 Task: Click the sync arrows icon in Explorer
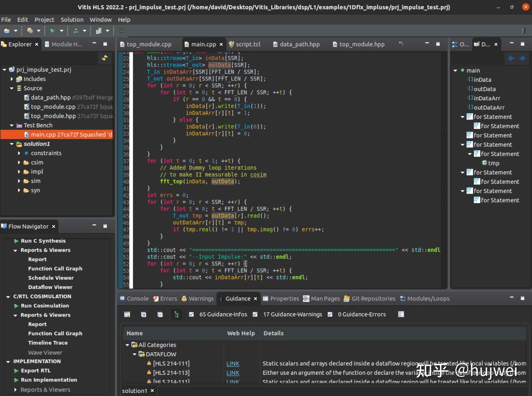(105, 58)
